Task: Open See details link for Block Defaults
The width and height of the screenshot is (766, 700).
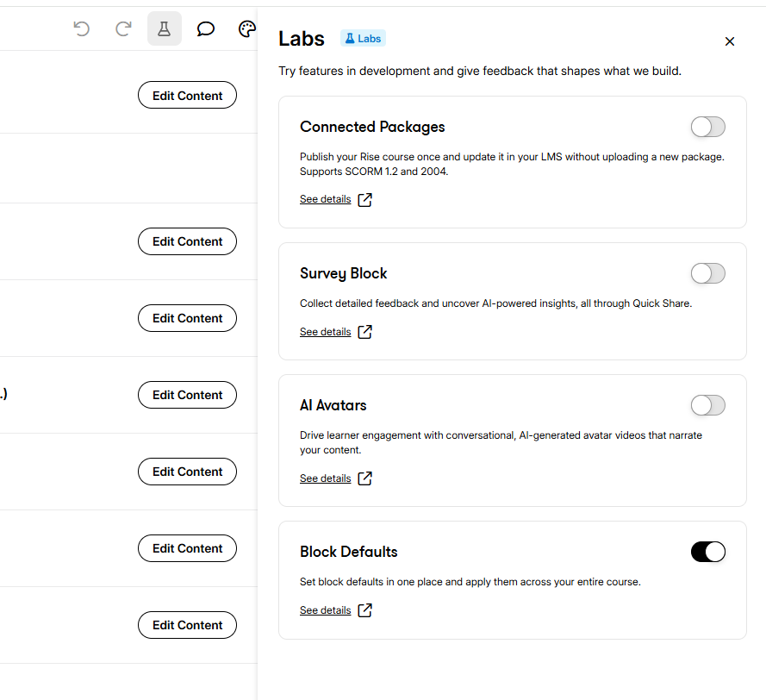Action: point(326,610)
